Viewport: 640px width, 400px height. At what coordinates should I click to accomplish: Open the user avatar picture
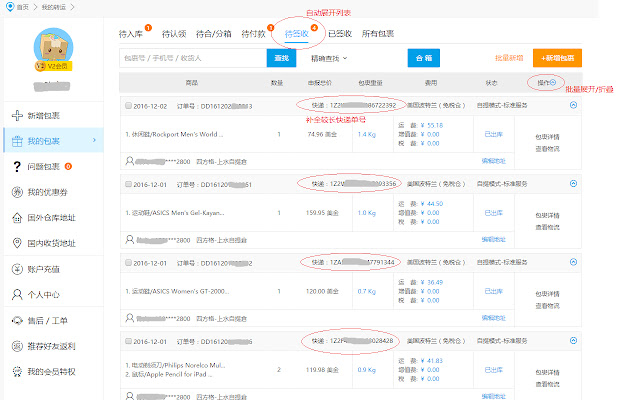coord(53,47)
